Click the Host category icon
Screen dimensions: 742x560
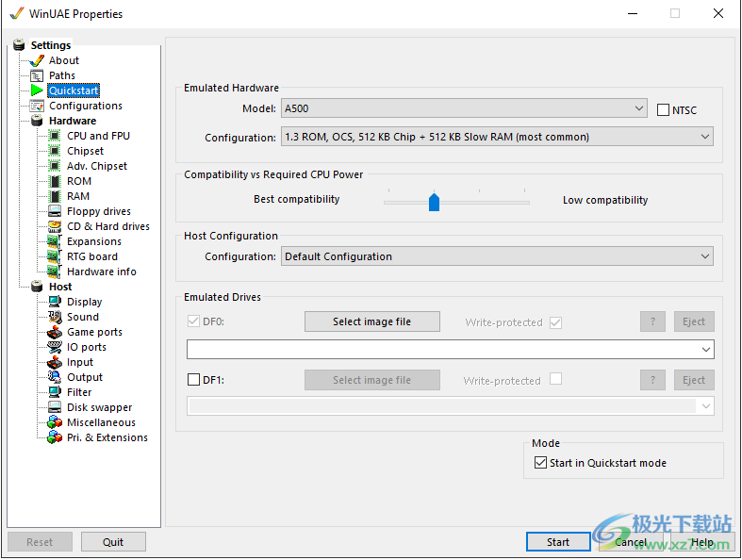coord(37,287)
